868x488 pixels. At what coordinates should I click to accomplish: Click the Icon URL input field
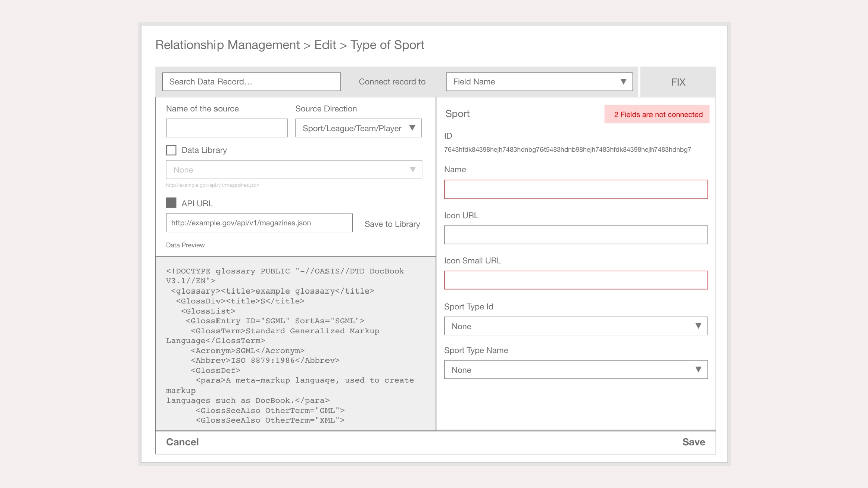(576, 235)
